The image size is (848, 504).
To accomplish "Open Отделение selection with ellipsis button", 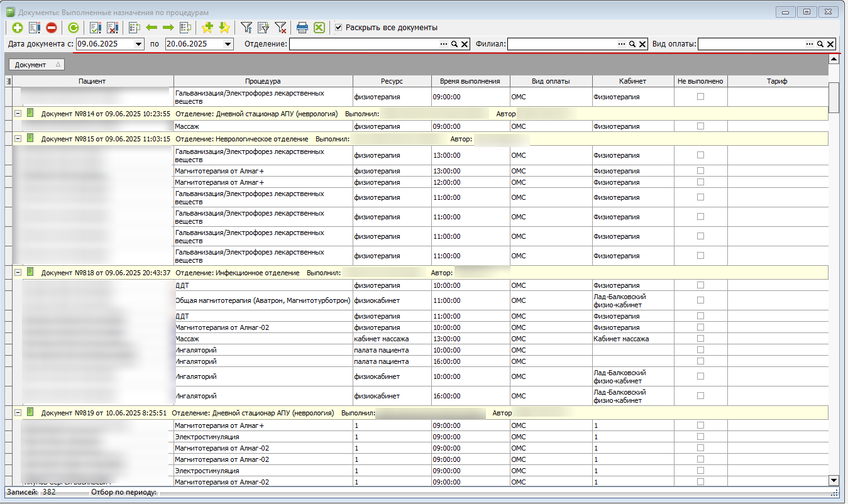I will pyautogui.click(x=444, y=44).
